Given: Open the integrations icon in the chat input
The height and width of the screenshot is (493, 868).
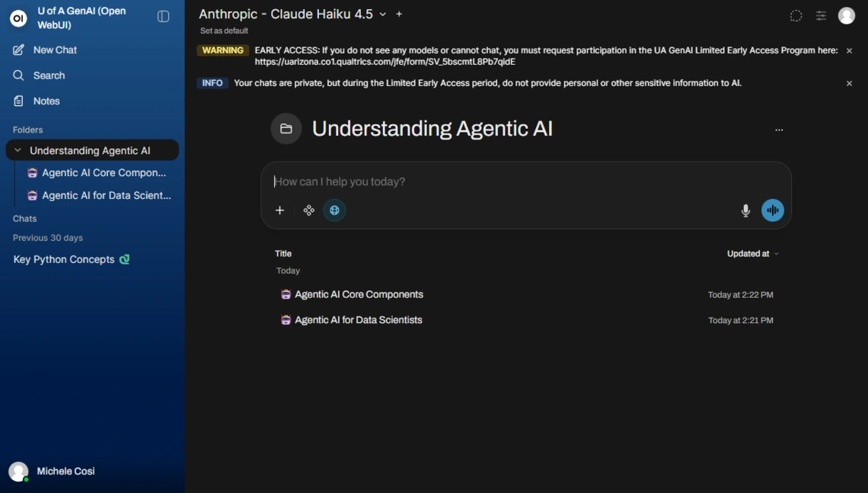Looking at the screenshot, I should (x=308, y=210).
